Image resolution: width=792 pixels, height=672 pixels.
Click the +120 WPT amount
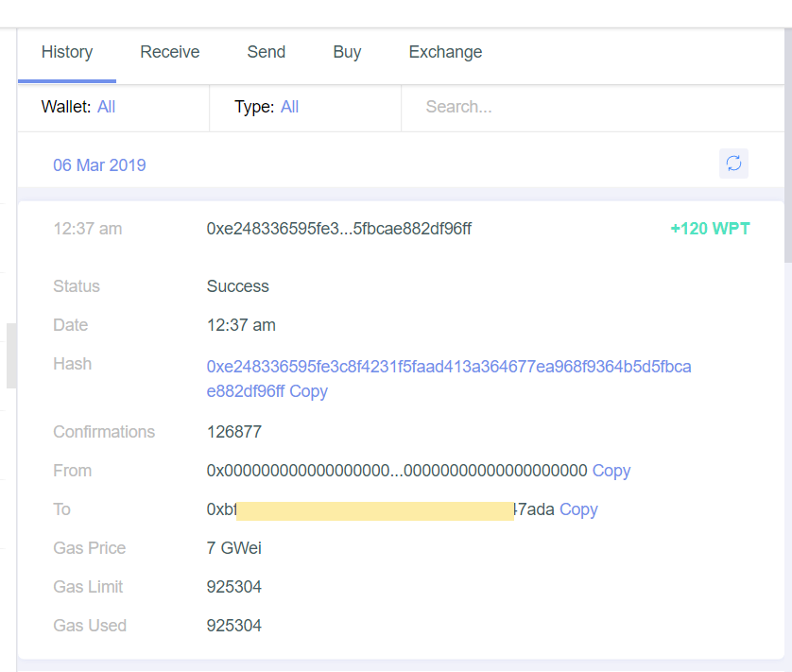click(x=710, y=229)
